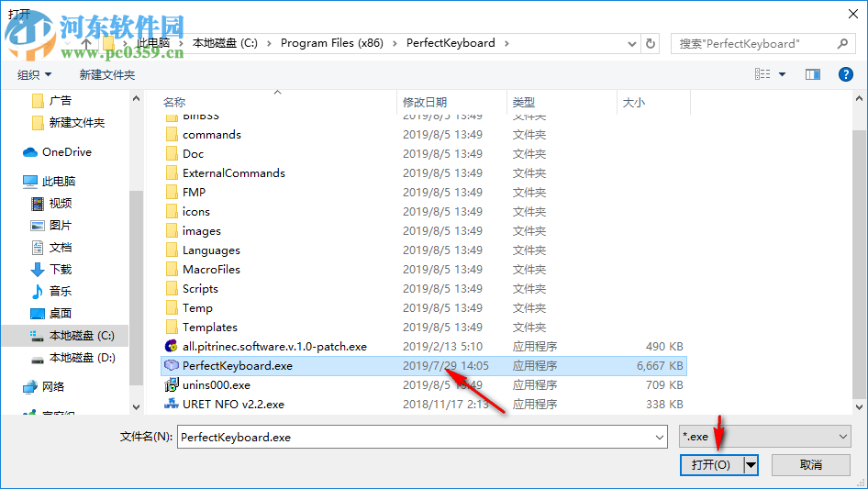
Task: Expand chevron after 本地磁盘 (C:) breadcrumb
Action: coord(269,44)
